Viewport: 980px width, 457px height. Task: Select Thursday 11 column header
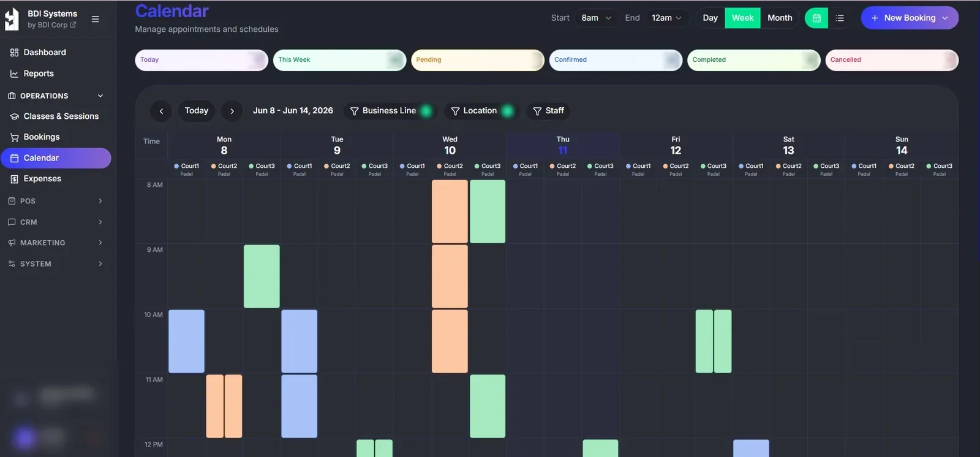(563, 146)
